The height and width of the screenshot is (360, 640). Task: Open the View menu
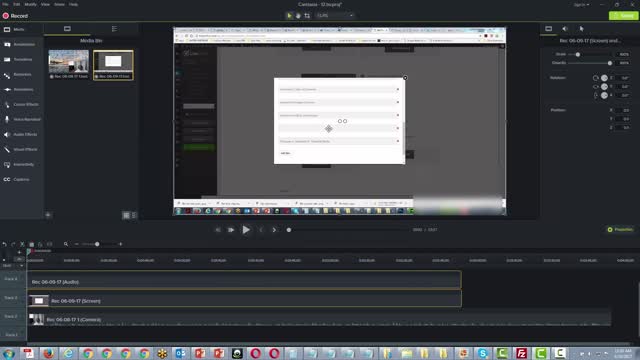(45, 4)
